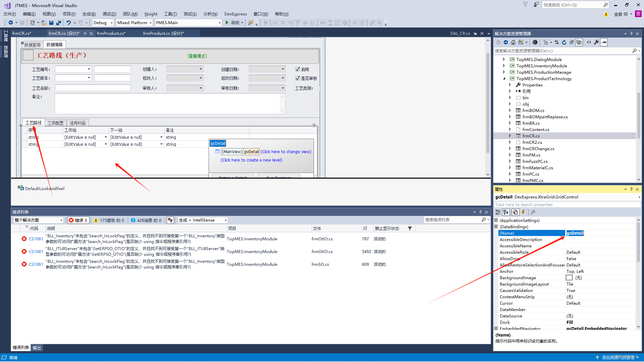Click the BackgroundImage color swatch box
The width and height of the screenshot is (644, 362).
[569, 278]
